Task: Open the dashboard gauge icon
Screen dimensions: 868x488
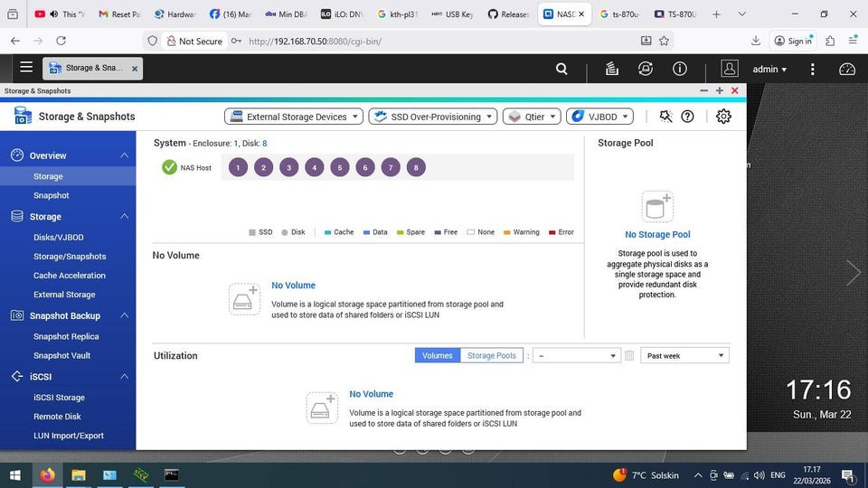Action: pos(847,70)
